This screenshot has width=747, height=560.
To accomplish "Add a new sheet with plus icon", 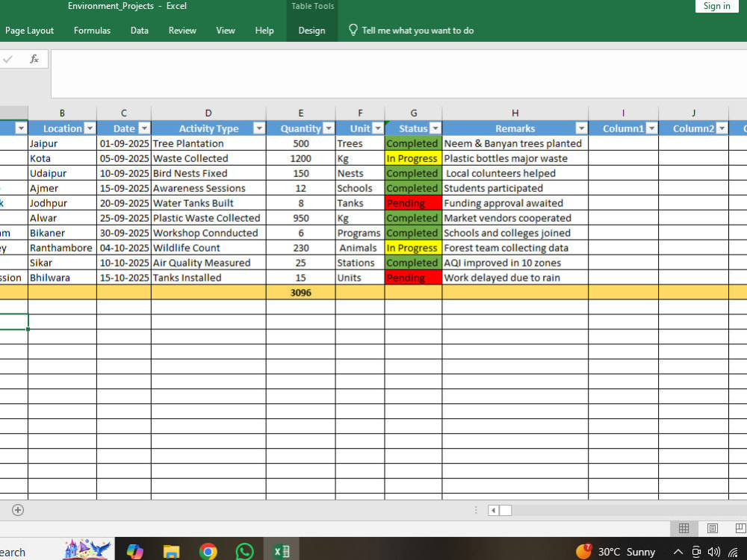I will [18, 510].
